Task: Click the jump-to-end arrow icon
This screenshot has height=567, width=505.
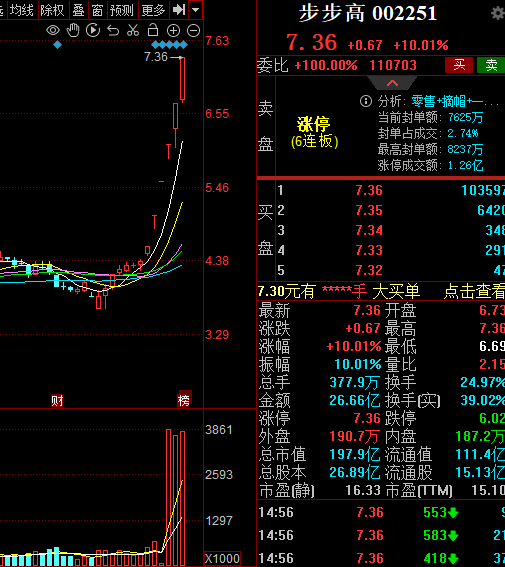Action: tap(179, 10)
